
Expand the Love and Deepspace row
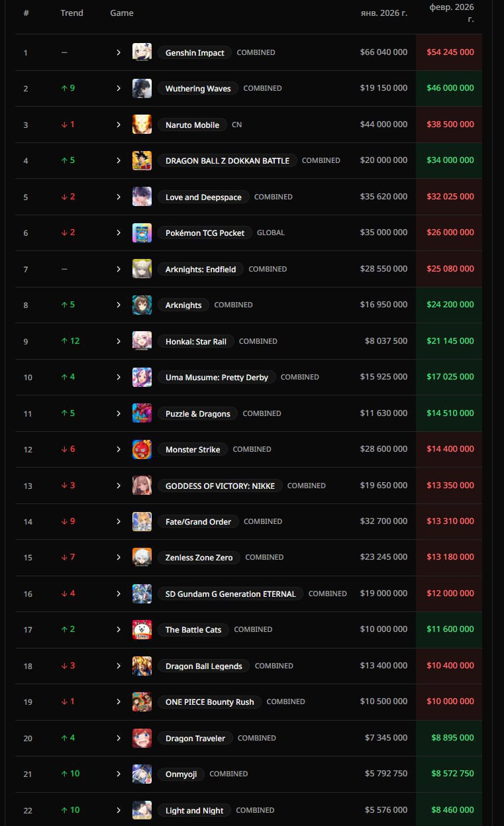[119, 197]
